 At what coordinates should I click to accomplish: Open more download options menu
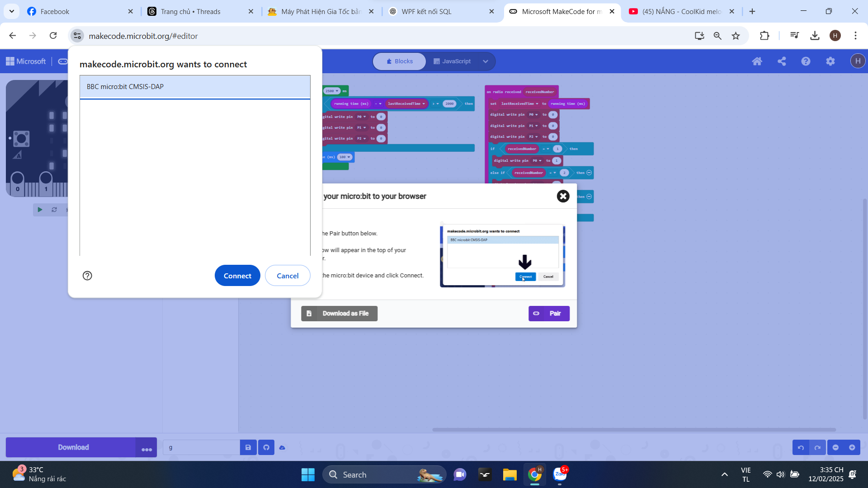click(x=146, y=447)
